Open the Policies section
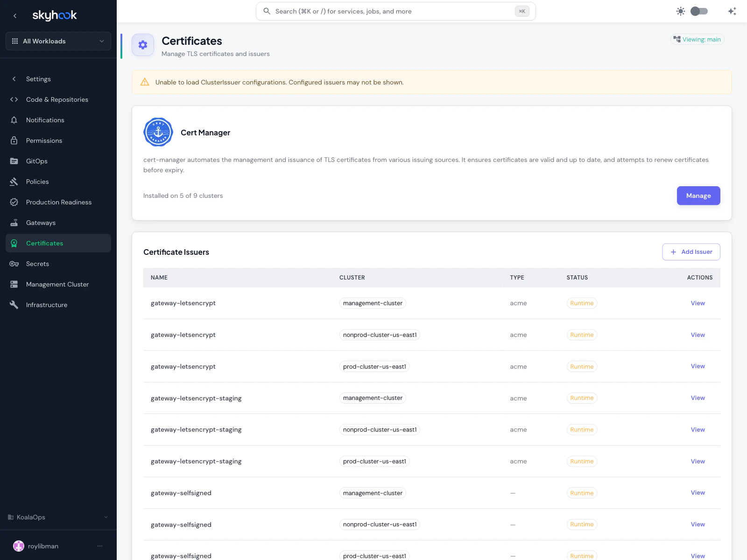747x560 pixels. (37, 182)
